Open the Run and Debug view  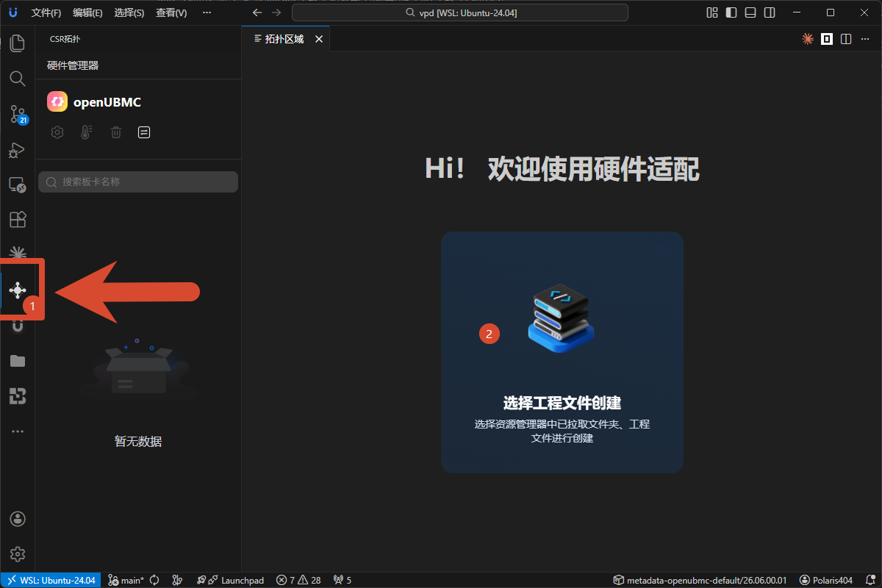click(17, 149)
